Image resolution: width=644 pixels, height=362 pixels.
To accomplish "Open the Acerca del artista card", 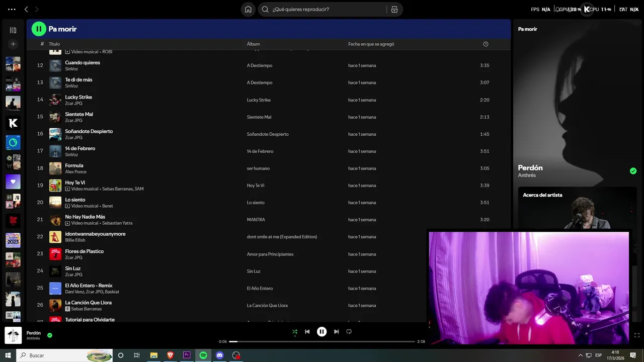I will pos(578,208).
